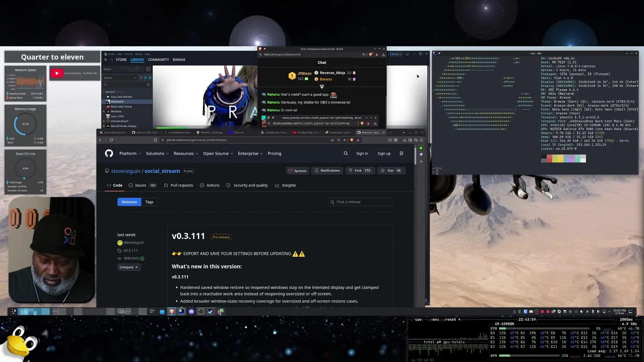Open the application launcher icon
The width and height of the screenshot is (644, 362).
[x=14, y=311]
